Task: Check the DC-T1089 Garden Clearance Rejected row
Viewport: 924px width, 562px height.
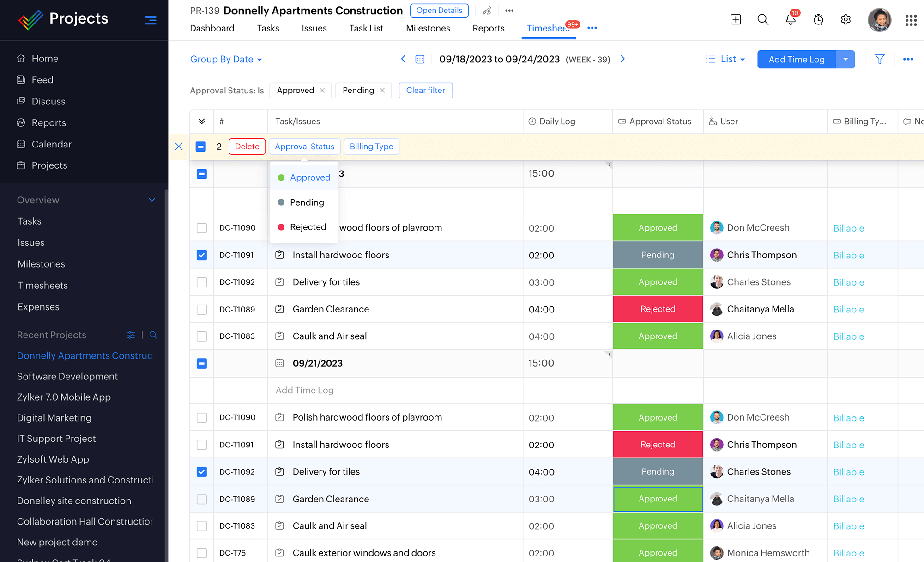Action: coord(202,309)
